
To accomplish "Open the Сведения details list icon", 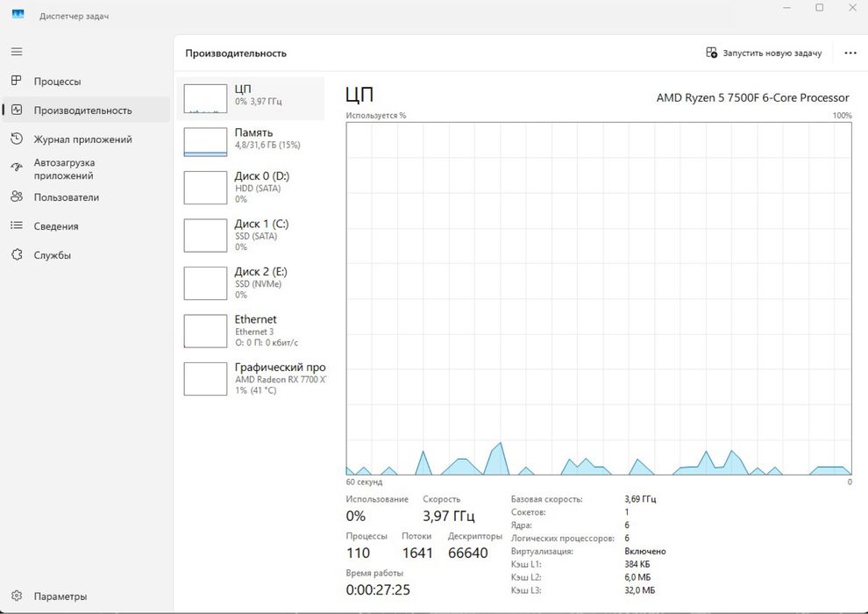I will (17, 225).
